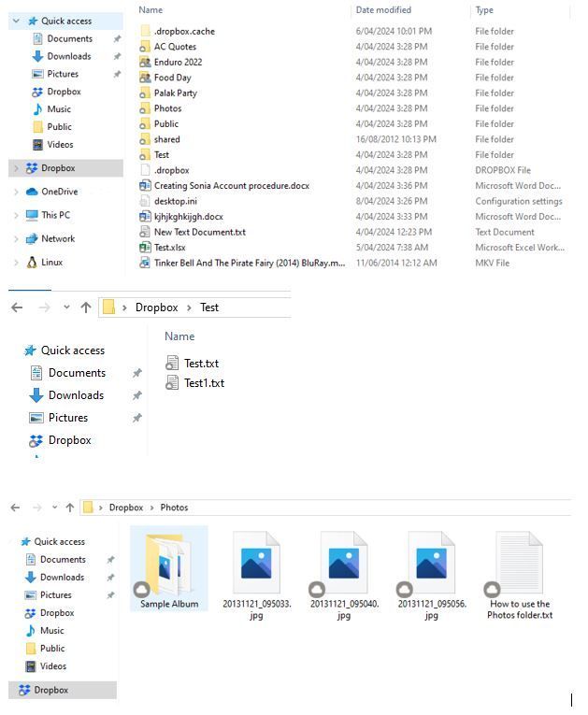This screenshot has width=588, height=715.
Task: Select Quick access in the Dropbox > Test sidebar
Action: tap(73, 350)
